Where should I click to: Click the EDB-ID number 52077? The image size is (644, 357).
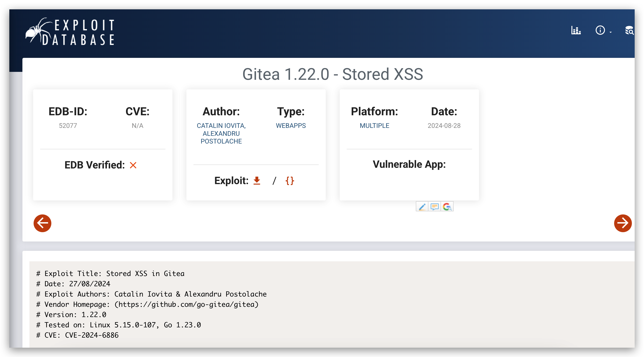click(x=68, y=126)
